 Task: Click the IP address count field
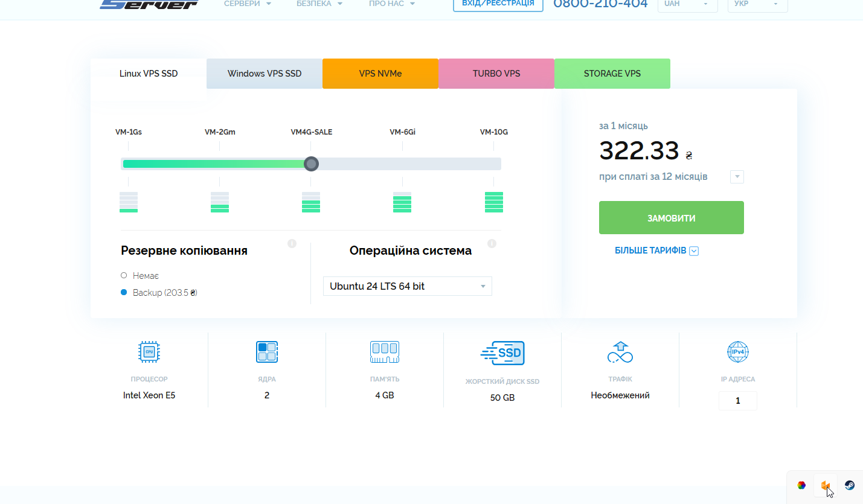point(738,401)
